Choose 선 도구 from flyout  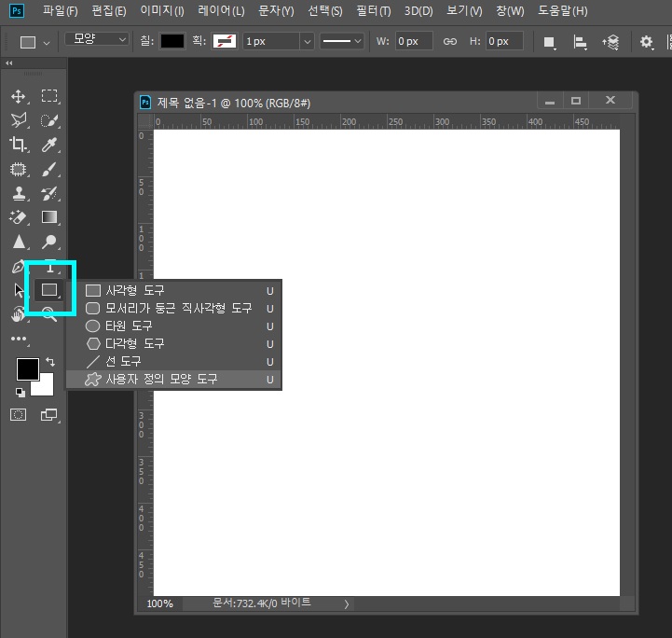coord(174,362)
